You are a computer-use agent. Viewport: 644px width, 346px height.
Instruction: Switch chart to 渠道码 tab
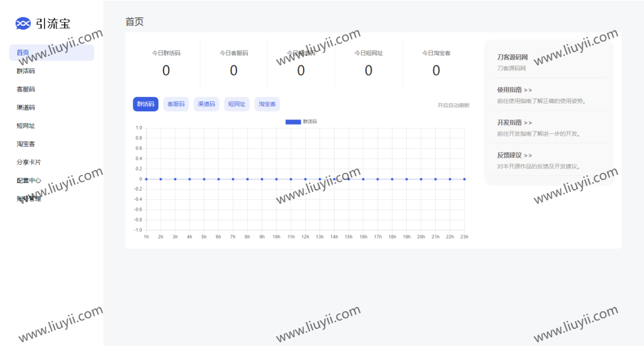(x=206, y=104)
